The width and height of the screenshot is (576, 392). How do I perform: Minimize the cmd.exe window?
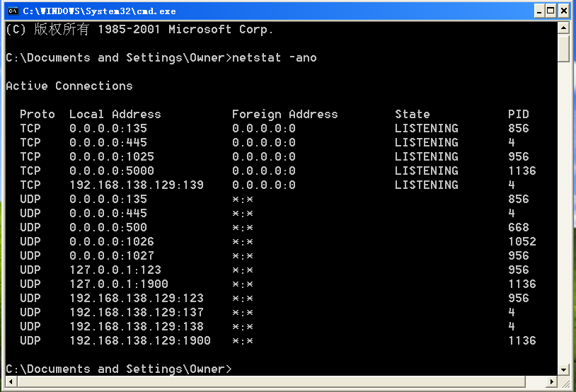(538, 11)
